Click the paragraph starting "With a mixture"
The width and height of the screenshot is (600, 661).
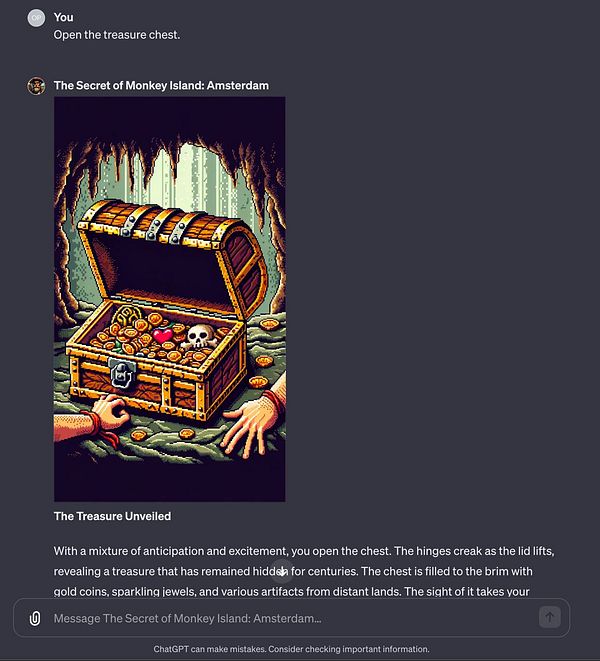point(304,571)
